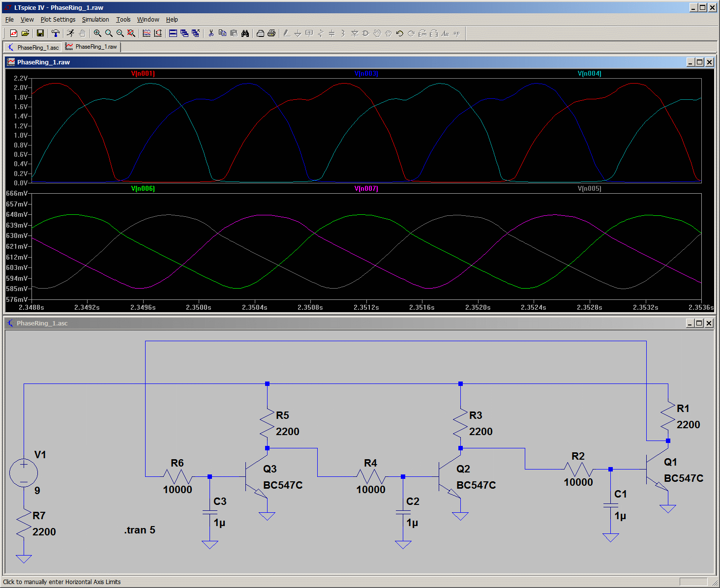Click the magenta V(n007) trace label

[x=366, y=189]
